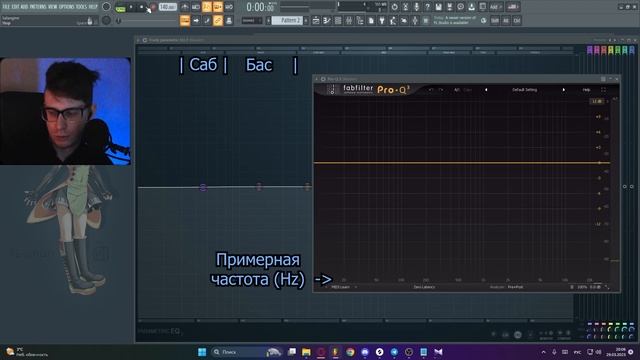Click the Alt modifier button
Image resolution: width=640 pixels, height=360 pixels.
(x=506, y=20)
